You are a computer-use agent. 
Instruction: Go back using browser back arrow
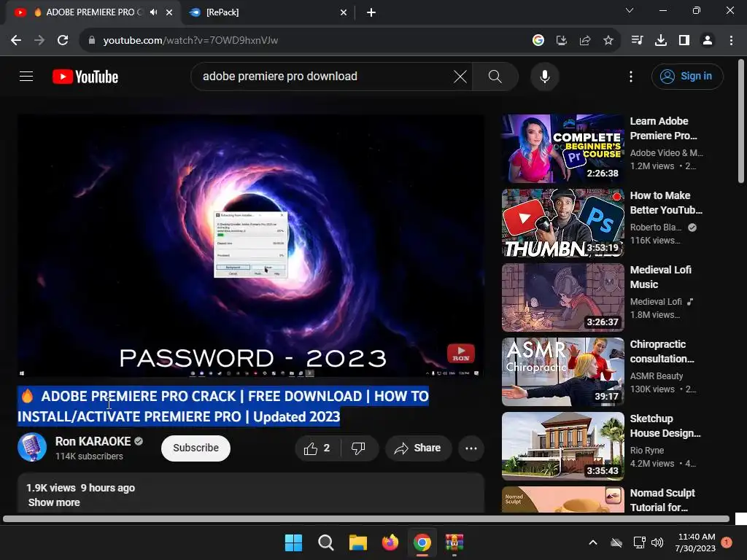point(16,41)
